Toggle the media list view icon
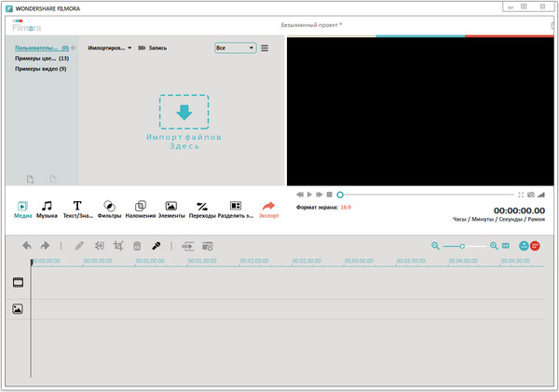The height and width of the screenshot is (392, 559). point(265,47)
